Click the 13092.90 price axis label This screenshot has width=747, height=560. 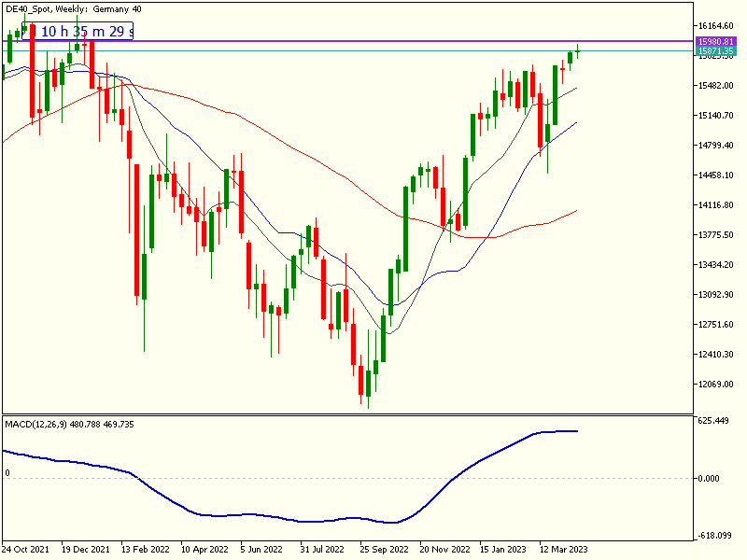pyautogui.click(x=717, y=295)
